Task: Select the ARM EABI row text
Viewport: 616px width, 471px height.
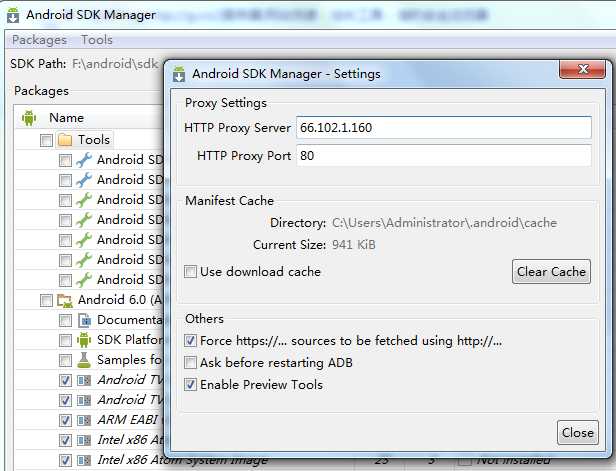Action: click(128, 420)
